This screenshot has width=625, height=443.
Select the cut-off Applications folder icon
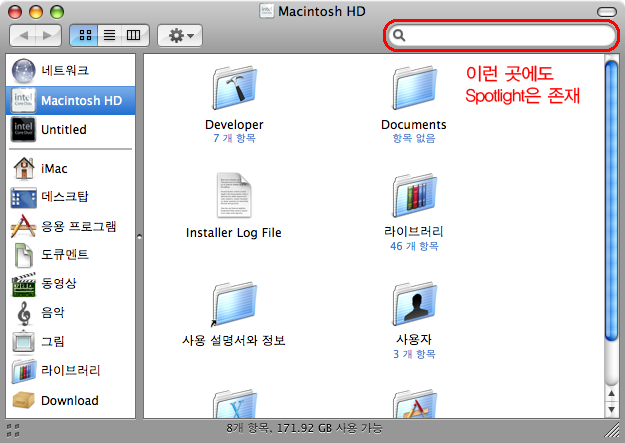pos(415,404)
